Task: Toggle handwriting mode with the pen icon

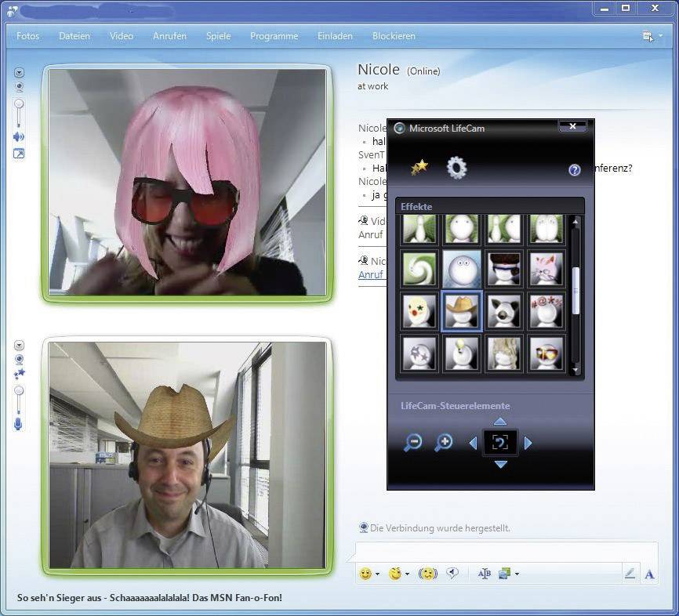Action: point(630,574)
